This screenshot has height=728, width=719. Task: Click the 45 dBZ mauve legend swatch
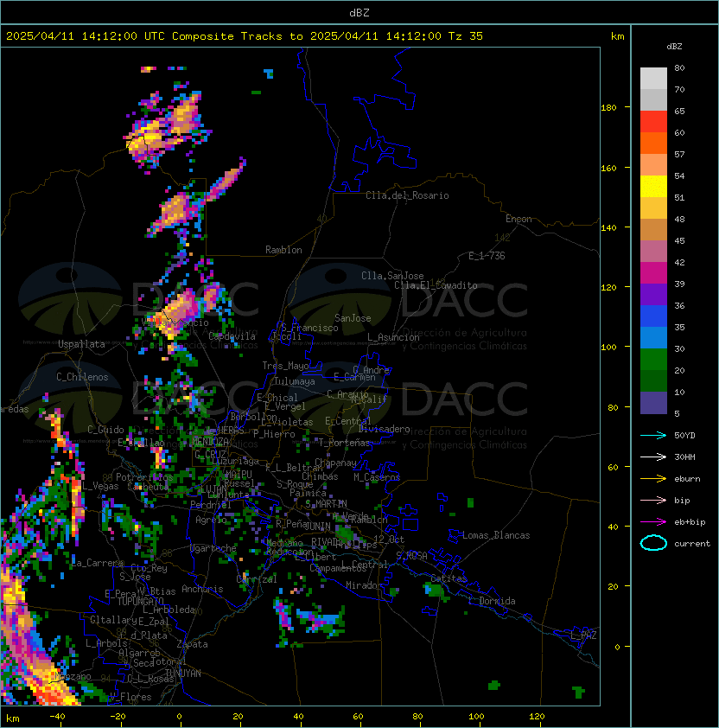[653, 252]
